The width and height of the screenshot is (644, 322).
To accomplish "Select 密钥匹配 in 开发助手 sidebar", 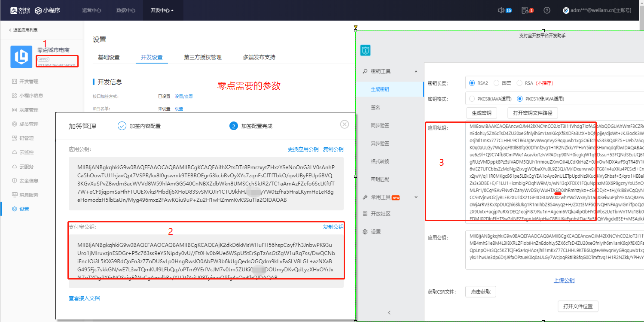I will 380,179.
